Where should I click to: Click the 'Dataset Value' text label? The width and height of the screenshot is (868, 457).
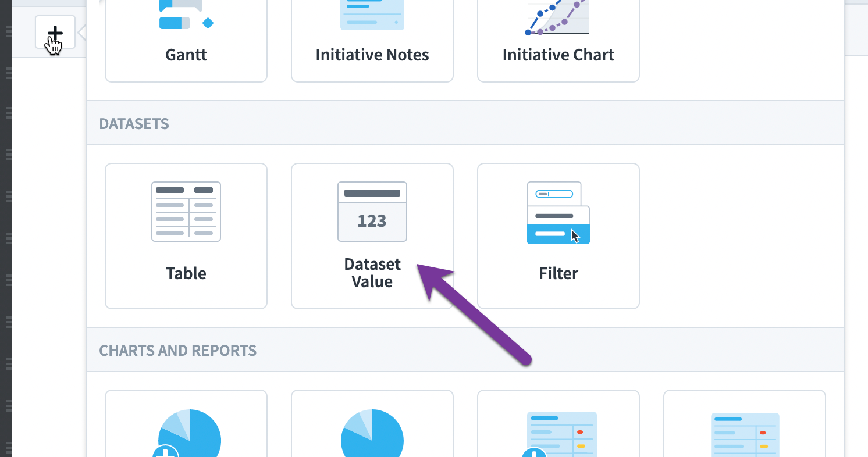pyautogui.click(x=372, y=273)
